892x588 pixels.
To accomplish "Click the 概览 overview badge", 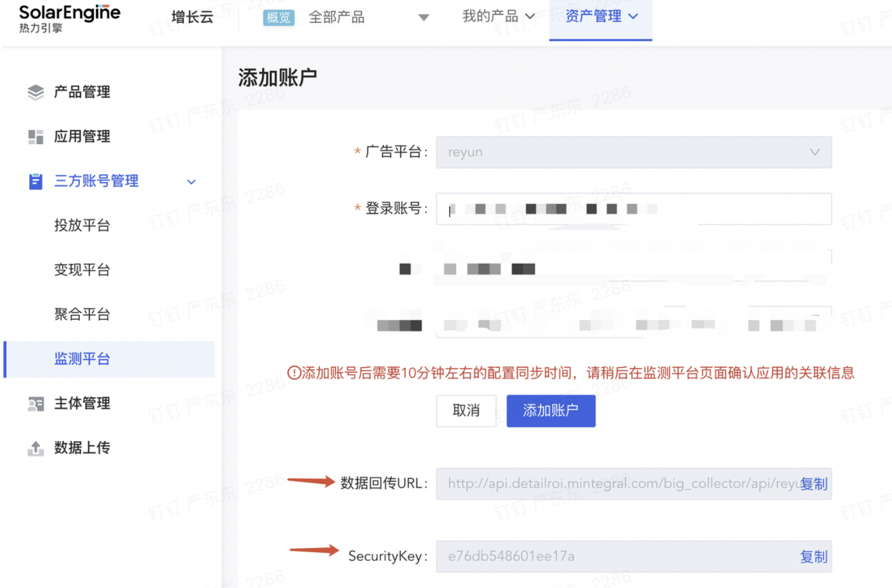I will click(278, 18).
